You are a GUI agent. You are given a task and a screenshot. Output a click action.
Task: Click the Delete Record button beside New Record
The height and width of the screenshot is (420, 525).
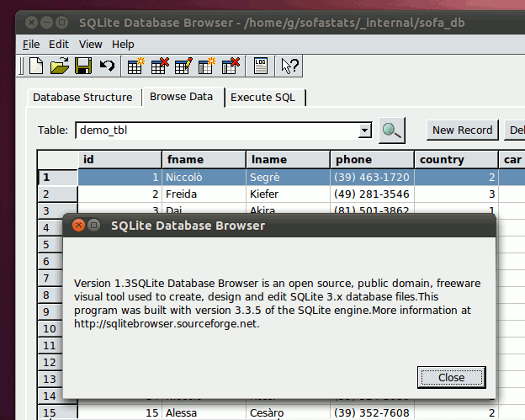point(515,130)
